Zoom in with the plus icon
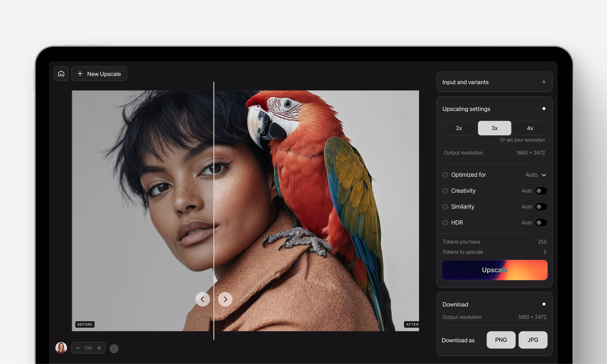 pyautogui.click(x=99, y=348)
